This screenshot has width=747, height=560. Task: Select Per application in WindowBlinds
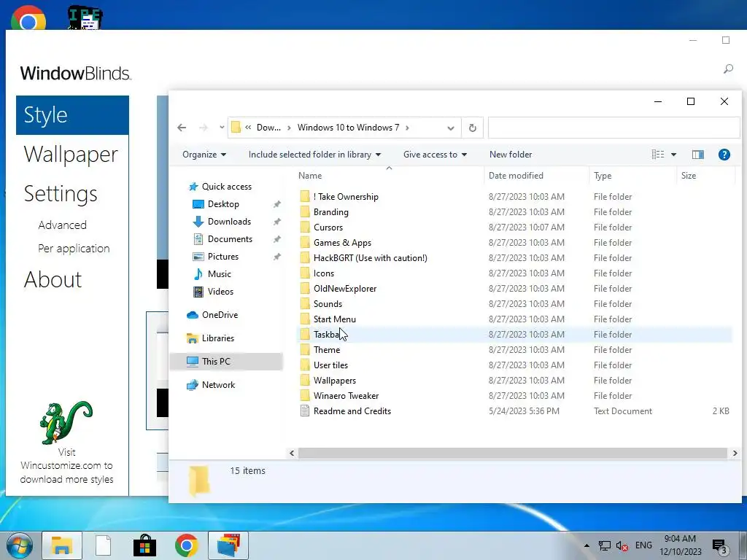pyautogui.click(x=74, y=248)
